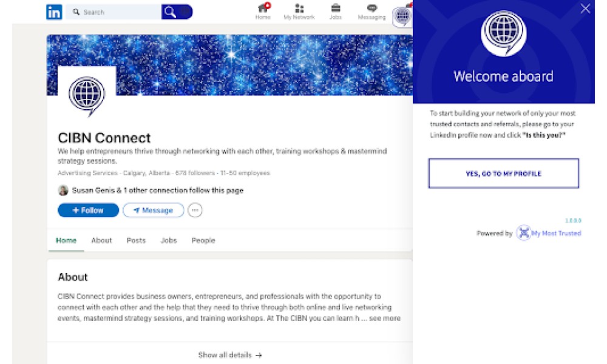Close the Welcome aboard panel
Screen dimensions: 607x364
(x=585, y=8)
